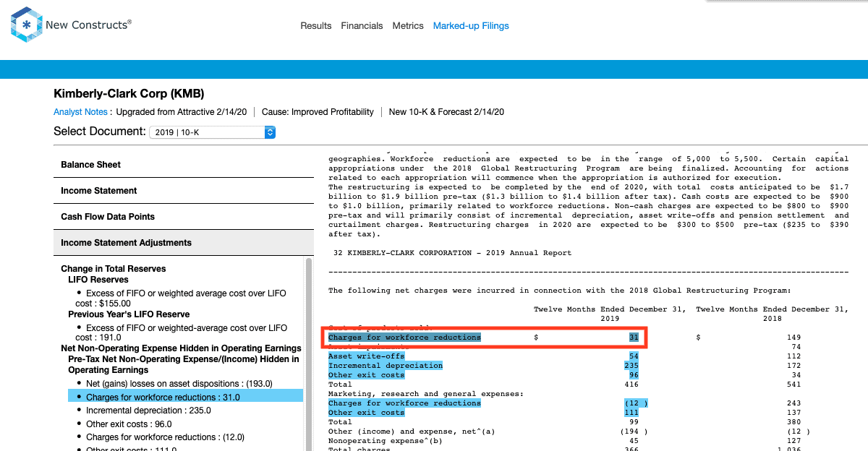This screenshot has width=868, height=451.
Task: Click the 'LIFO Reserves' subheading
Action: pyautogui.click(x=98, y=280)
